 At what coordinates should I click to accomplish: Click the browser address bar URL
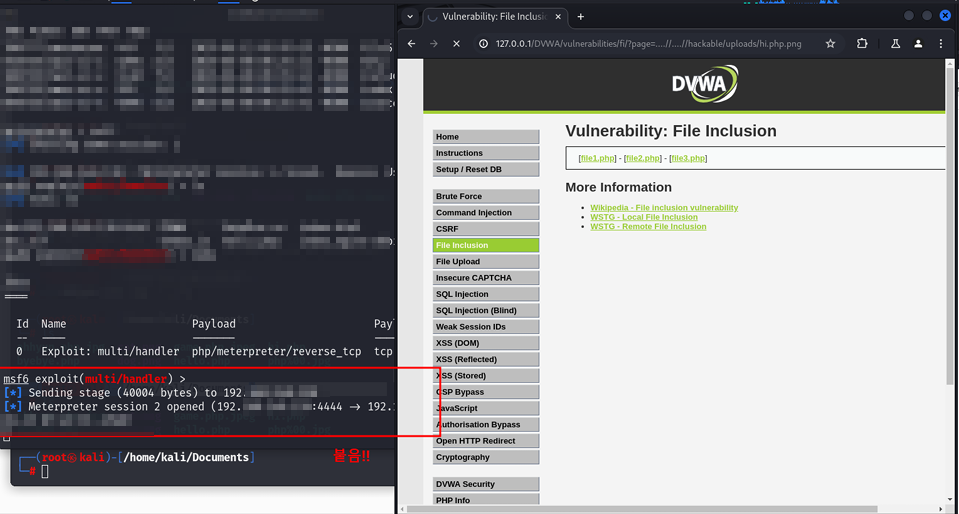(x=648, y=44)
